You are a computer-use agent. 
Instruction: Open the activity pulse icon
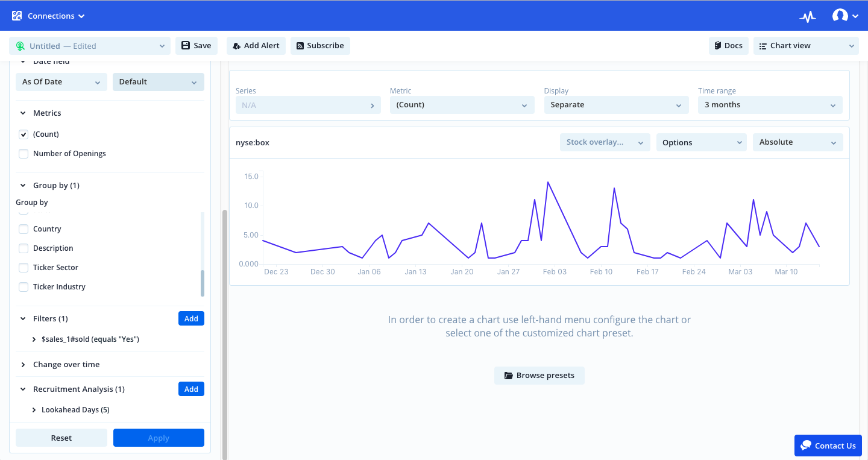pos(808,17)
